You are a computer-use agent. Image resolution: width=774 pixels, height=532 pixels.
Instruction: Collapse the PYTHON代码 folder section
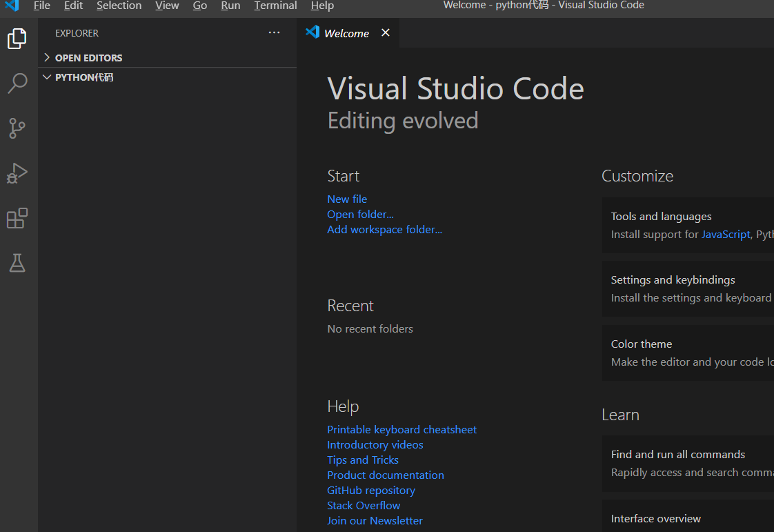coord(83,77)
